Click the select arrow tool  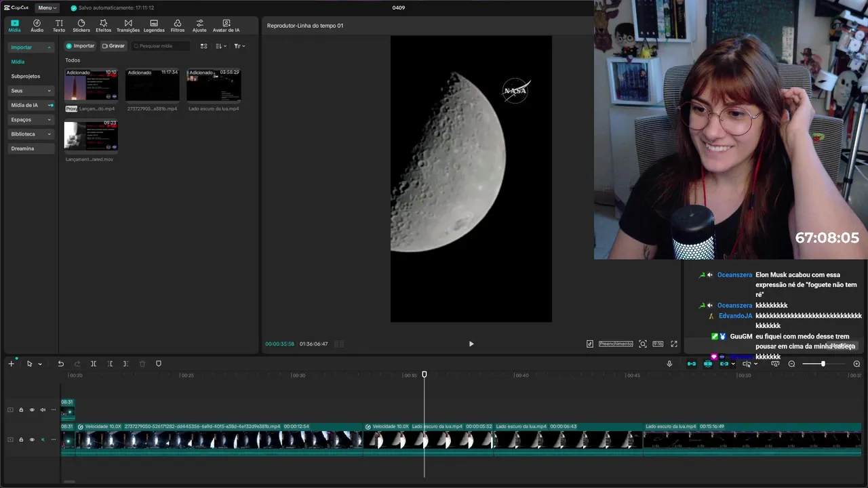29,364
